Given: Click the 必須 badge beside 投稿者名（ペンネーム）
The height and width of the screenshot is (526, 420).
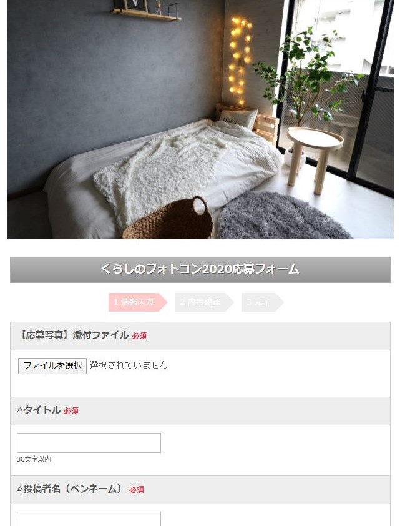Looking at the screenshot, I should 137,489.
